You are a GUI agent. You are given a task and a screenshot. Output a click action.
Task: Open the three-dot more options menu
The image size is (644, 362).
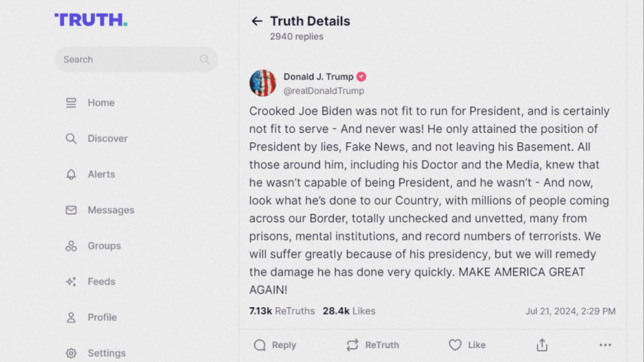(x=605, y=345)
